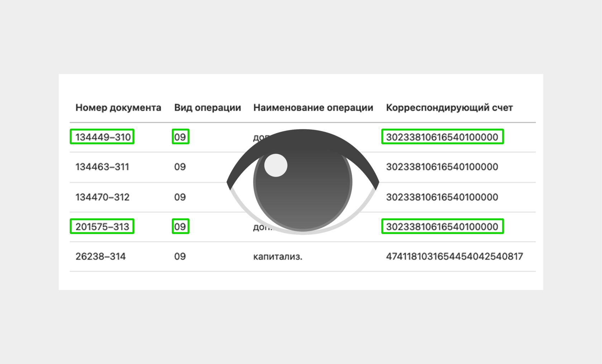Click account 30233810616540100000 in row 201575–313
Screen dimensions: 602x364
tap(442, 227)
